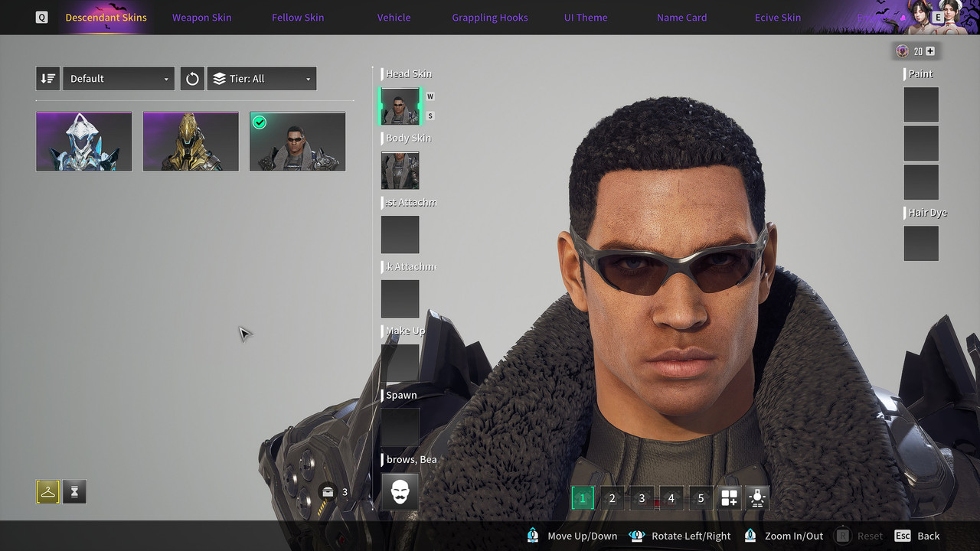This screenshot has width=980, height=551.
Task: Open the Tier: All filter dropdown
Action: 262,78
